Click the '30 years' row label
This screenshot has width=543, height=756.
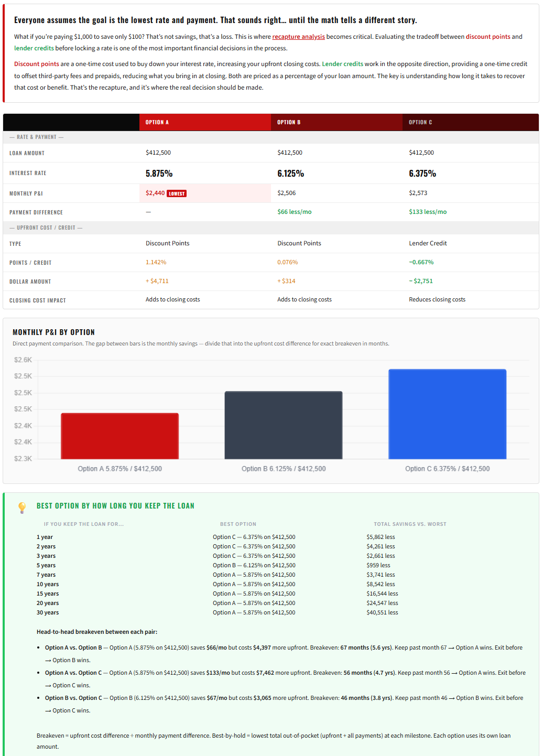pyautogui.click(x=48, y=612)
